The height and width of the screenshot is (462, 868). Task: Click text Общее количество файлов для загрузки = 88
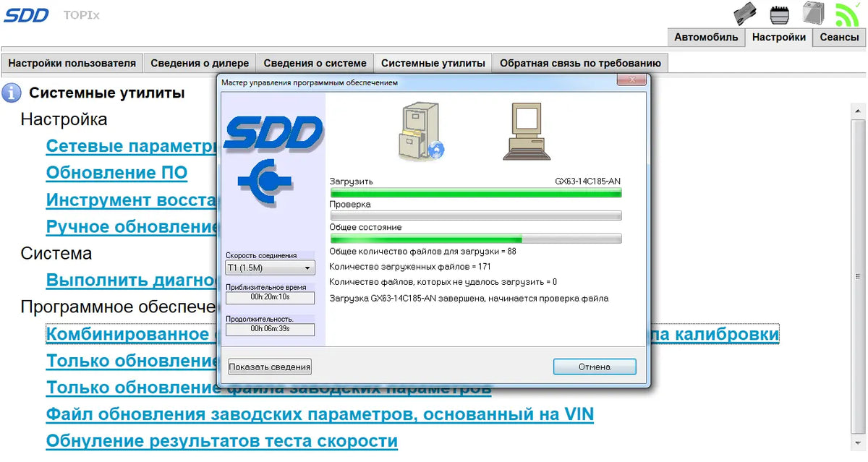422,252
